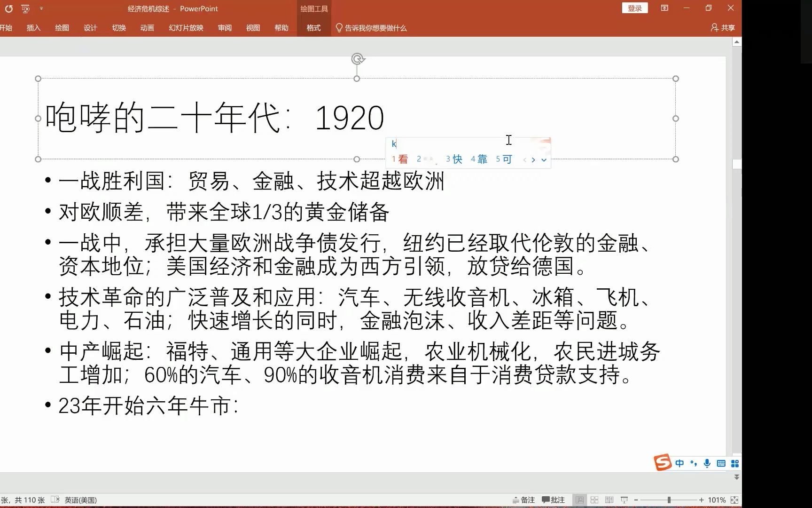
Task: Click bullet text 对欧顺差，带来全球1/3的黄金储备
Action: [x=224, y=212]
